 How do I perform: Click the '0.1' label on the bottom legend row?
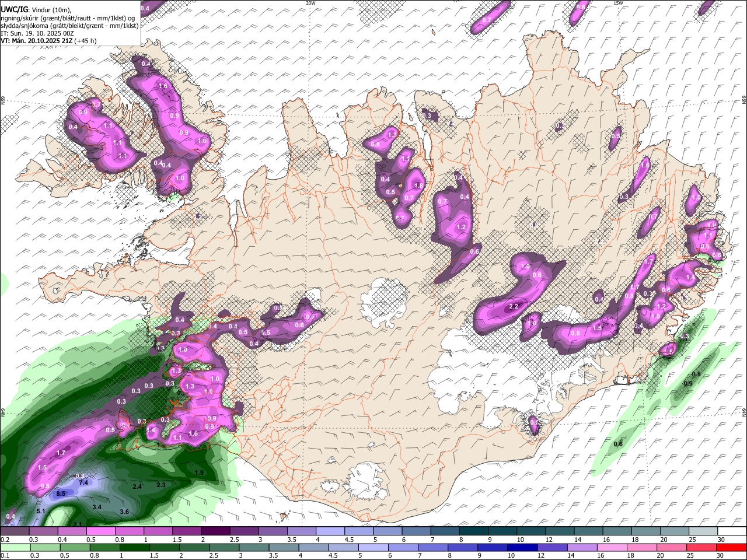point(5,556)
